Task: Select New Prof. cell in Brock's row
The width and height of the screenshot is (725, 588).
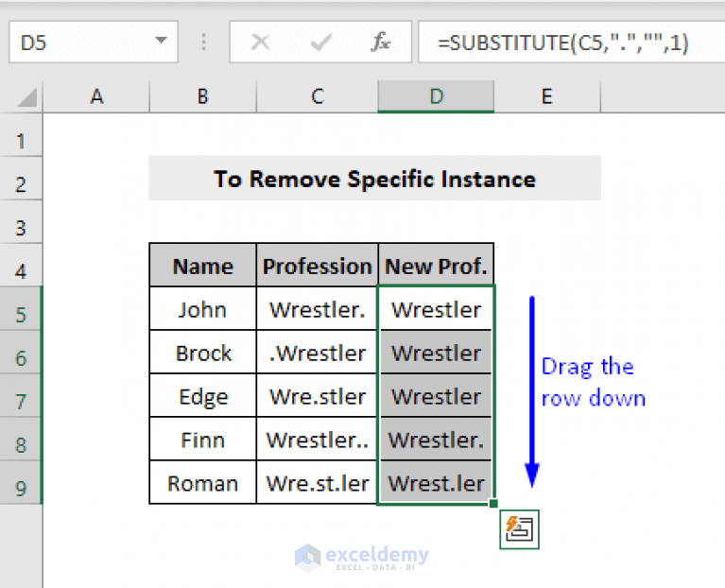Action: click(x=436, y=353)
